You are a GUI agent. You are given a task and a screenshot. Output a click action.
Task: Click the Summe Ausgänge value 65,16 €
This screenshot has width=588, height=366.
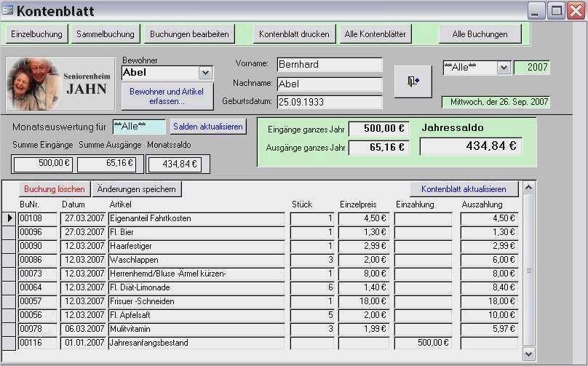point(106,164)
